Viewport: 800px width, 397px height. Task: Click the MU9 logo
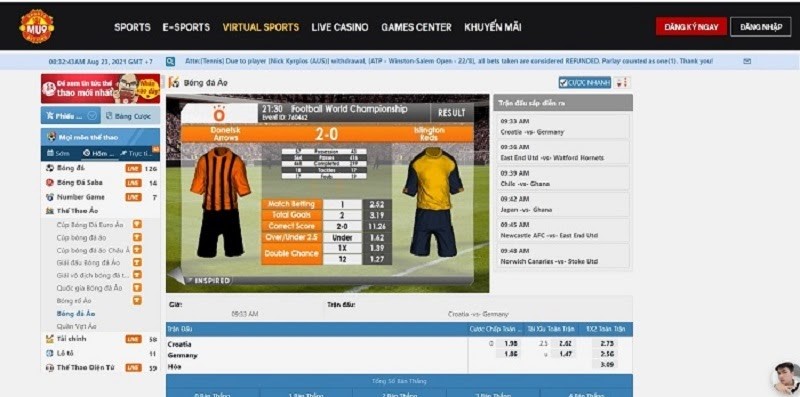point(37,26)
